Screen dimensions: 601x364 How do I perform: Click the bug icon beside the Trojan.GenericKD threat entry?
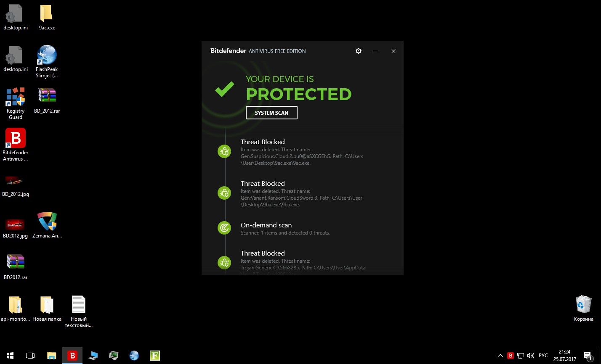[x=224, y=263]
